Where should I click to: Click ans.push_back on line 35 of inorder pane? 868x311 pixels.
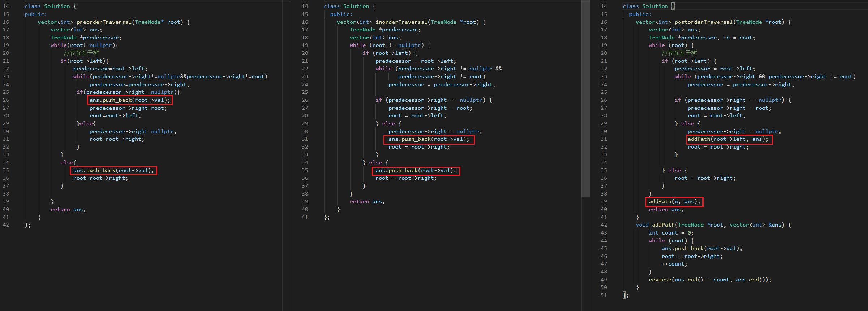click(416, 171)
